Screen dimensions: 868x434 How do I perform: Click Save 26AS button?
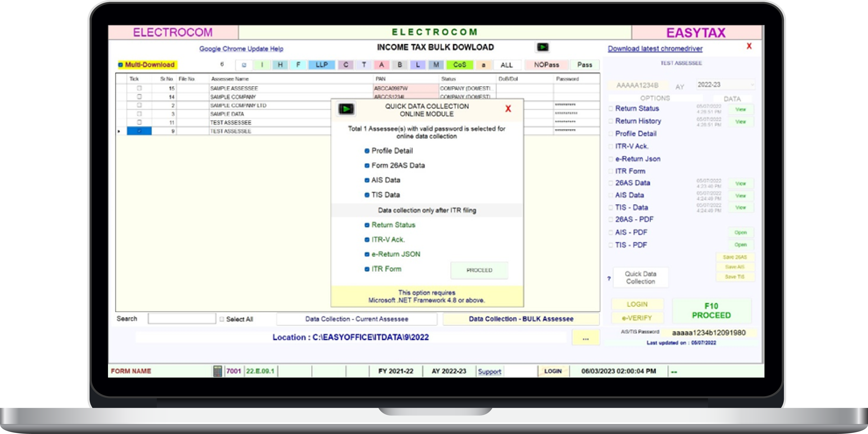point(735,257)
